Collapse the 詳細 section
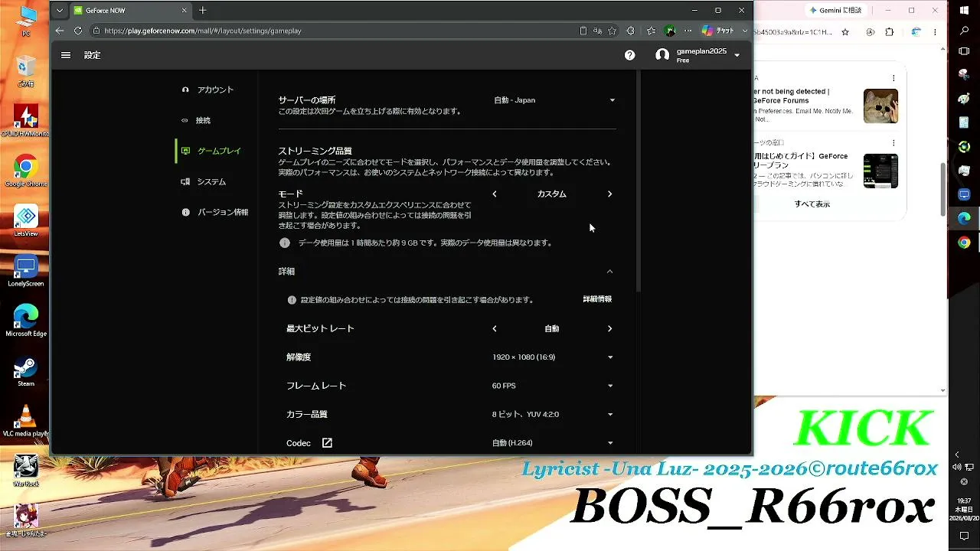The image size is (980, 551). (609, 272)
